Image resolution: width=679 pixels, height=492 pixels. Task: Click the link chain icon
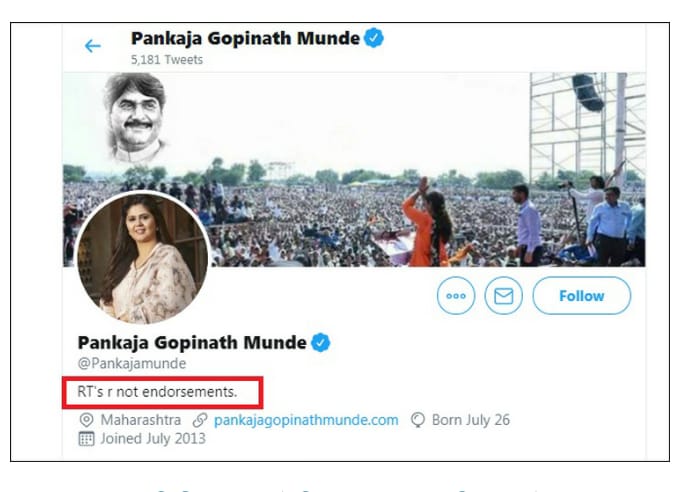(x=200, y=420)
